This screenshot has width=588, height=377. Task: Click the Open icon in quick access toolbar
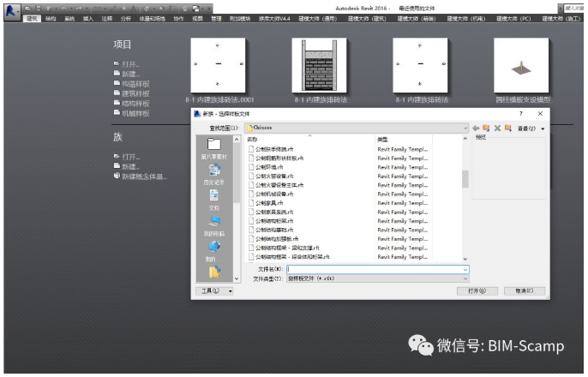click(27, 9)
